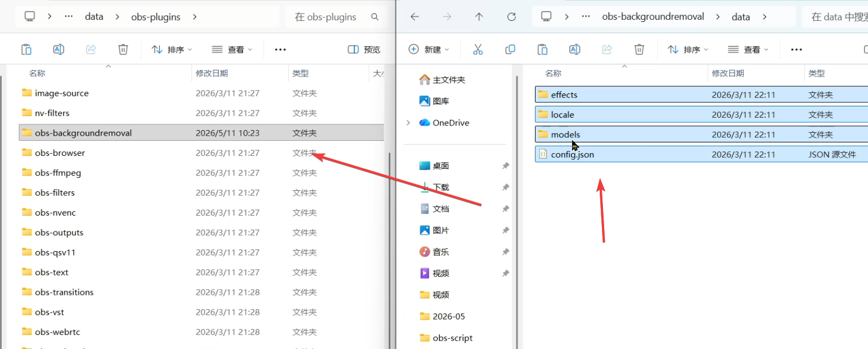Click the obs-plugins breadcrumb in the left address bar
868x349 pixels.
pos(156,17)
